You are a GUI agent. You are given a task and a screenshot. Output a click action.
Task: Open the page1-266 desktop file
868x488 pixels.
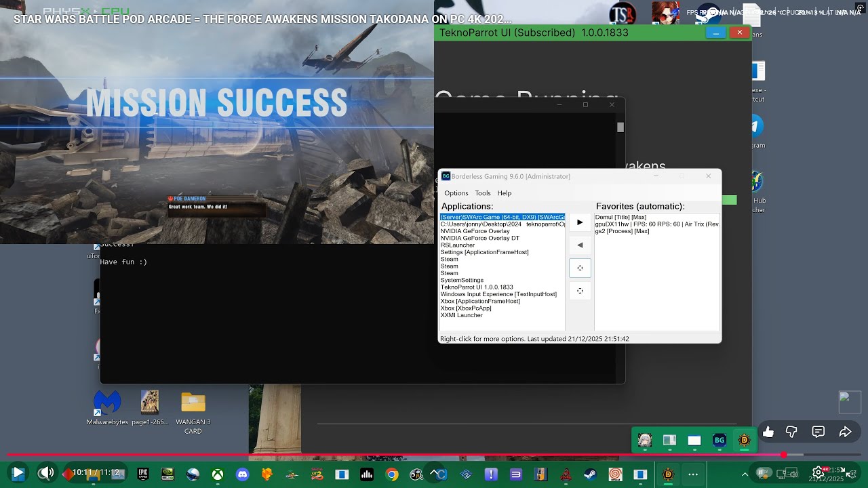pos(150,409)
